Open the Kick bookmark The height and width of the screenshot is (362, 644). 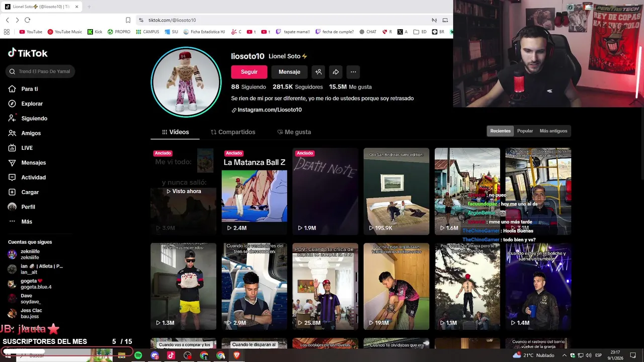click(x=95, y=32)
